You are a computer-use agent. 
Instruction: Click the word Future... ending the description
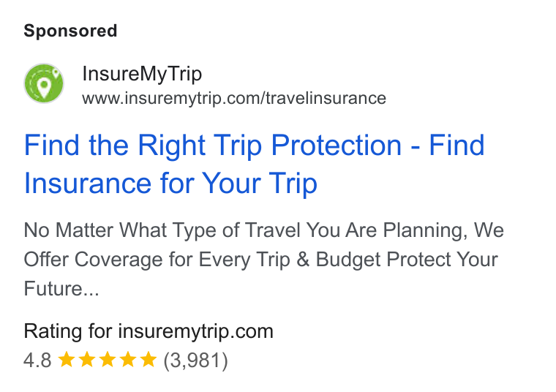pos(61,288)
